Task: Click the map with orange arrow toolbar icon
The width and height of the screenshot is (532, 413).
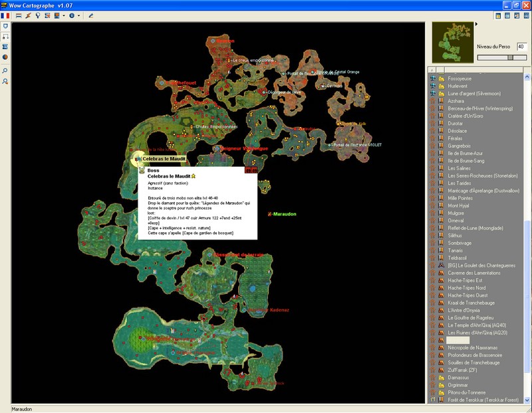Action: tap(47, 15)
